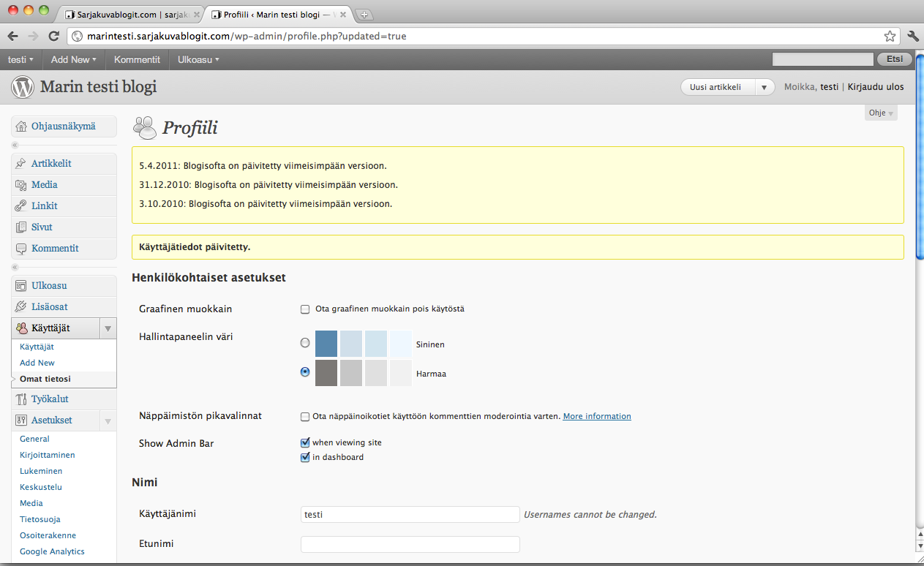Click the Asetukset settings icon
924x566 pixels.
click(21, 420)
